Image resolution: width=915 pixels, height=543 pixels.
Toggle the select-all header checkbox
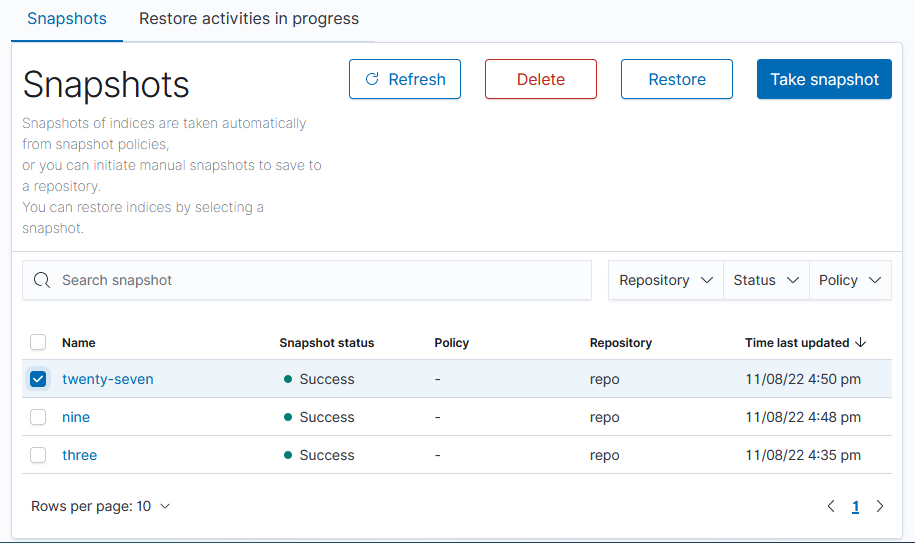[x=38, y=342]
